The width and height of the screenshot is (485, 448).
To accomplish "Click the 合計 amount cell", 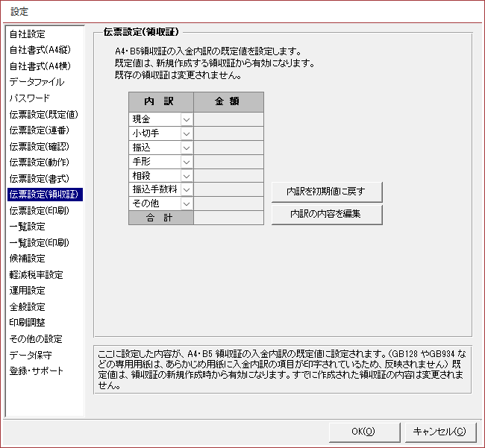I will click(228, 218).
